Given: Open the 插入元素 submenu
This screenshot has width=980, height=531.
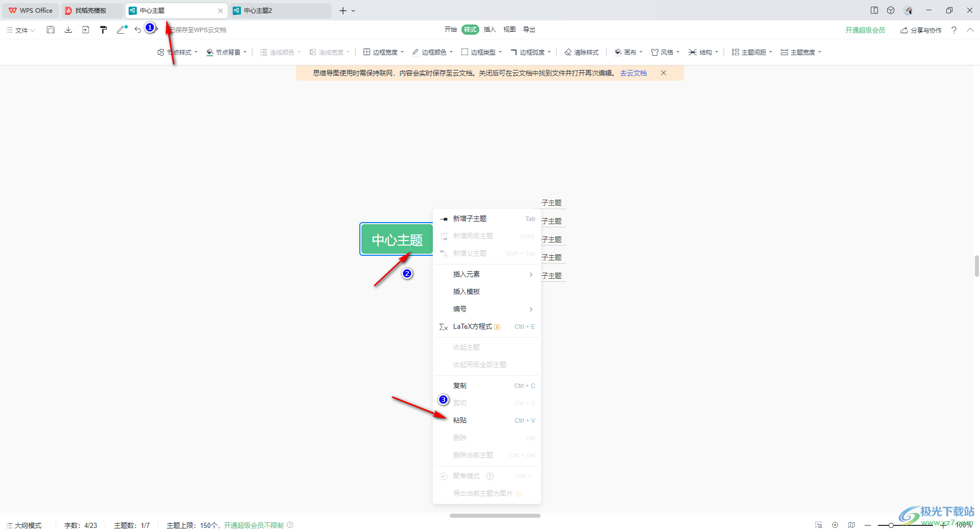Looking at the screenshot, I should [x=487, y=274].
